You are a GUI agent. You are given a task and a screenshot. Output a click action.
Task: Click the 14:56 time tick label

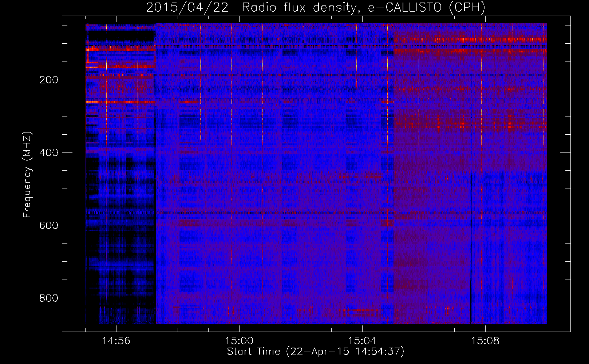tap(116, 341)
